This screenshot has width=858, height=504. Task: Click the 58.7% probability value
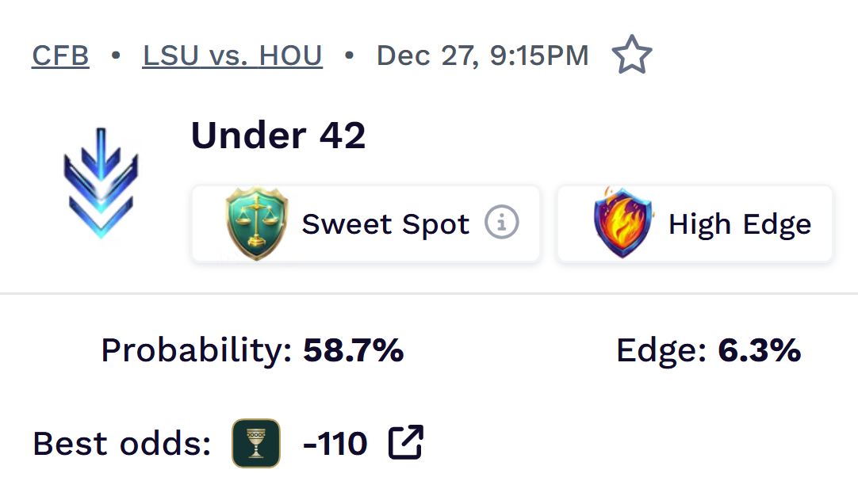[354, 350]
